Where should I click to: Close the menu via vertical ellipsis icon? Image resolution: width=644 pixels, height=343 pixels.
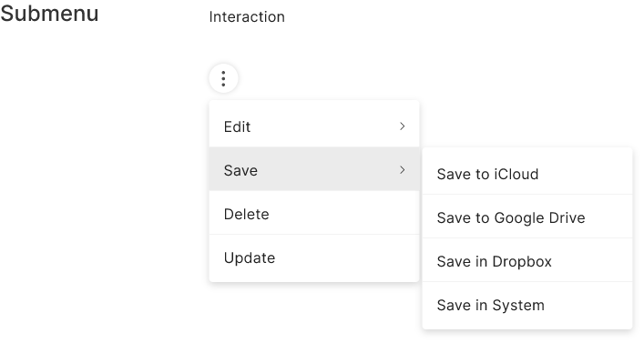click(x=223, y=78)
